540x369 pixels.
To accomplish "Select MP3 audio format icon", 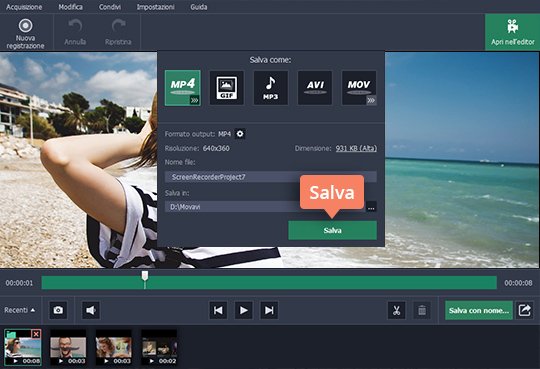I will point(271,88).
